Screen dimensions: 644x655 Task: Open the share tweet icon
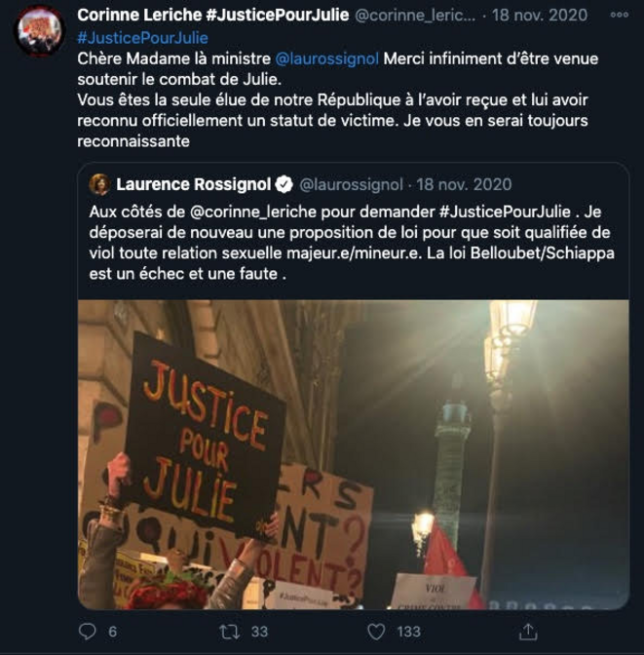pos(528,632)
